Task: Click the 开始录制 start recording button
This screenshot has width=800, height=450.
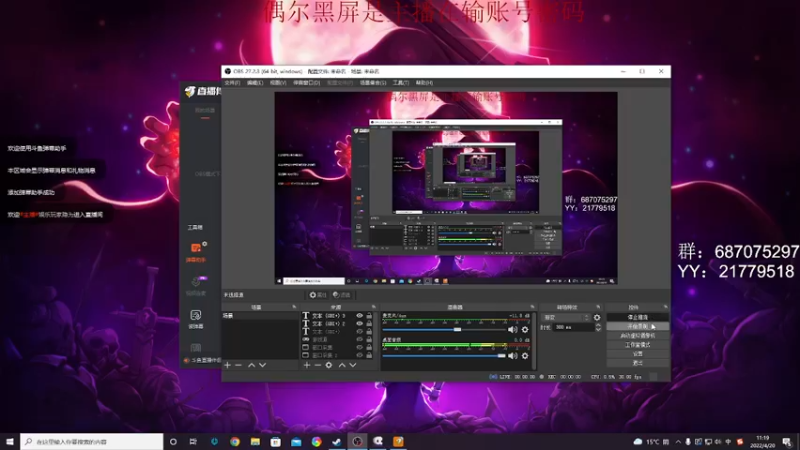Action: (637, 327)
